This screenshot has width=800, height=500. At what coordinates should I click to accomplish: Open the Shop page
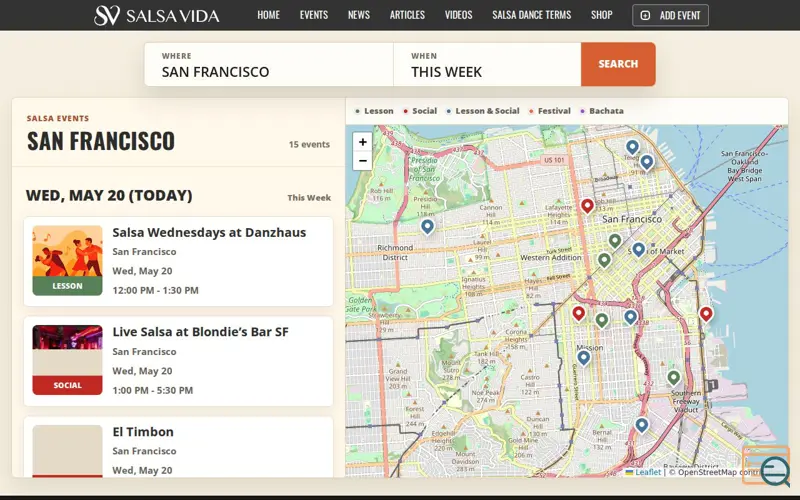[x=602, y=15]
